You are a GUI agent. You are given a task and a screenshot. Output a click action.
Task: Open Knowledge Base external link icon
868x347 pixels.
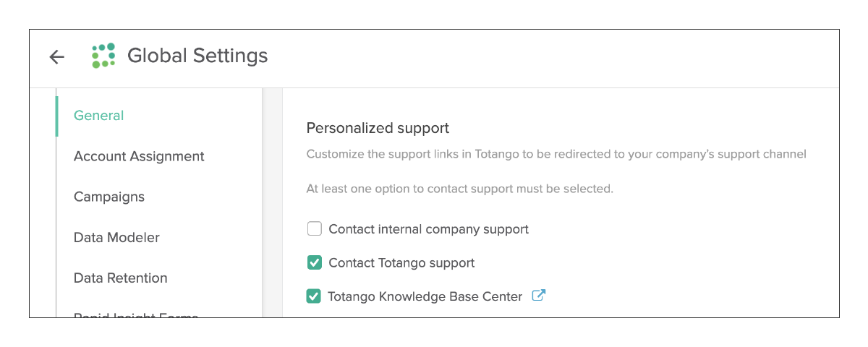pos(538,296)
